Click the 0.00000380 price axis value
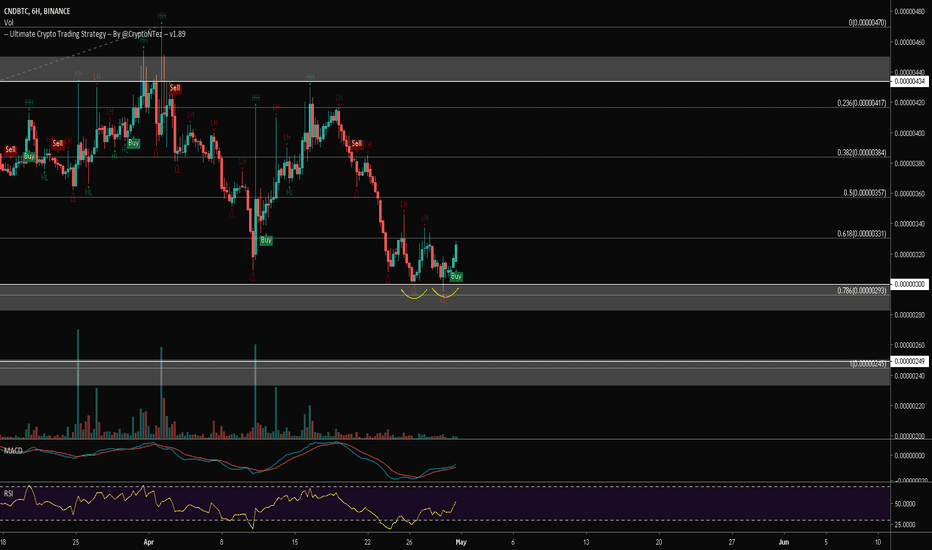Viewport: 932px width, 550px height. pyautogui.click(x=909, y=164)
